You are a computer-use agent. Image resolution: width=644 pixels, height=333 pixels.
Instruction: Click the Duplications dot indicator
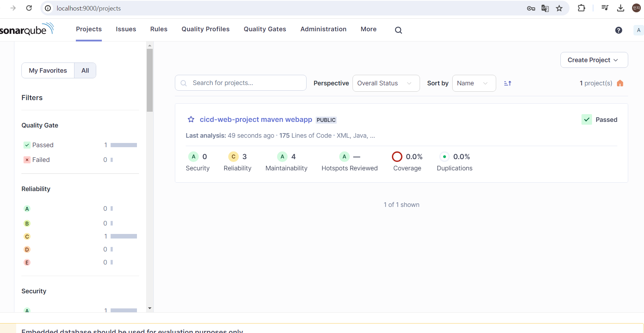tap(445, 157)
